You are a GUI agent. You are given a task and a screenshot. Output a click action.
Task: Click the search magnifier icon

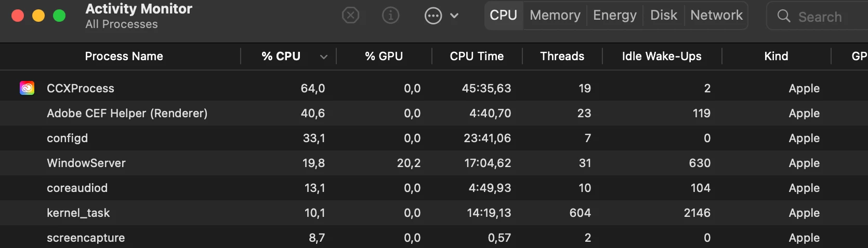784,16
